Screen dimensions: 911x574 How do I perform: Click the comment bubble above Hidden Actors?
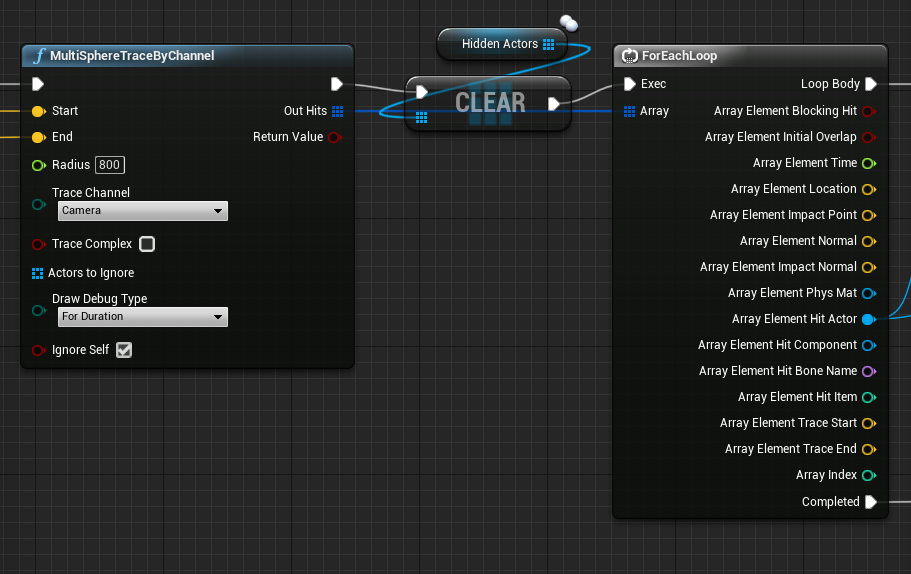(569, 23)
